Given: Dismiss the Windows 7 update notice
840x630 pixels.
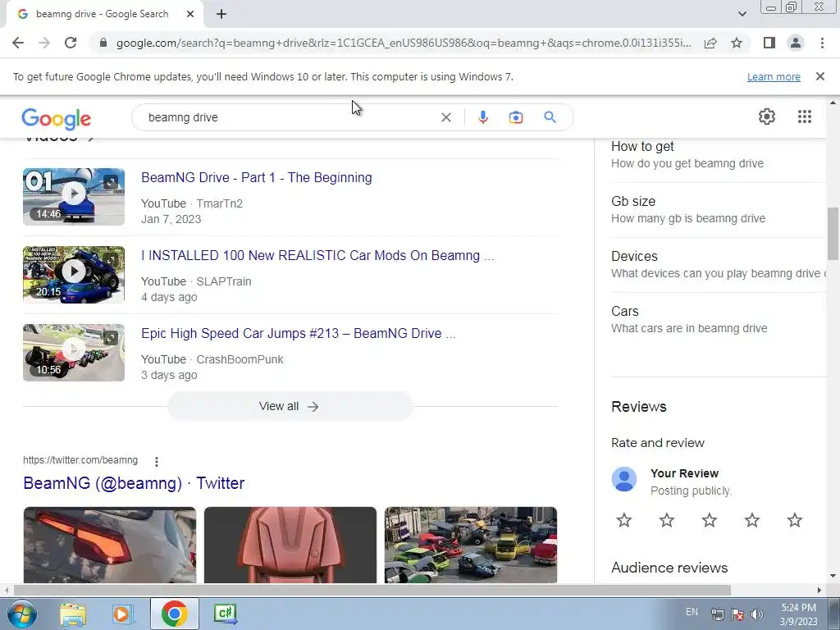Looking at the screenshot, I should 819,76.
